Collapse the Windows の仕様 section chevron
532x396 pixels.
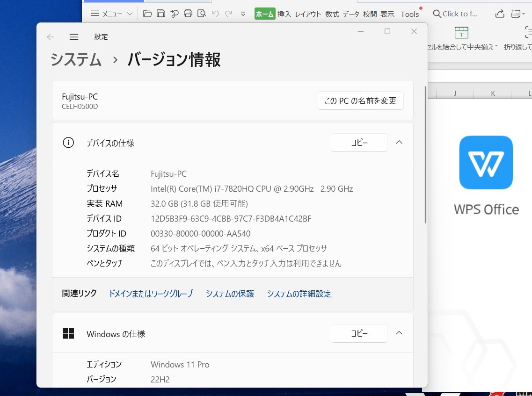point(399,333)
